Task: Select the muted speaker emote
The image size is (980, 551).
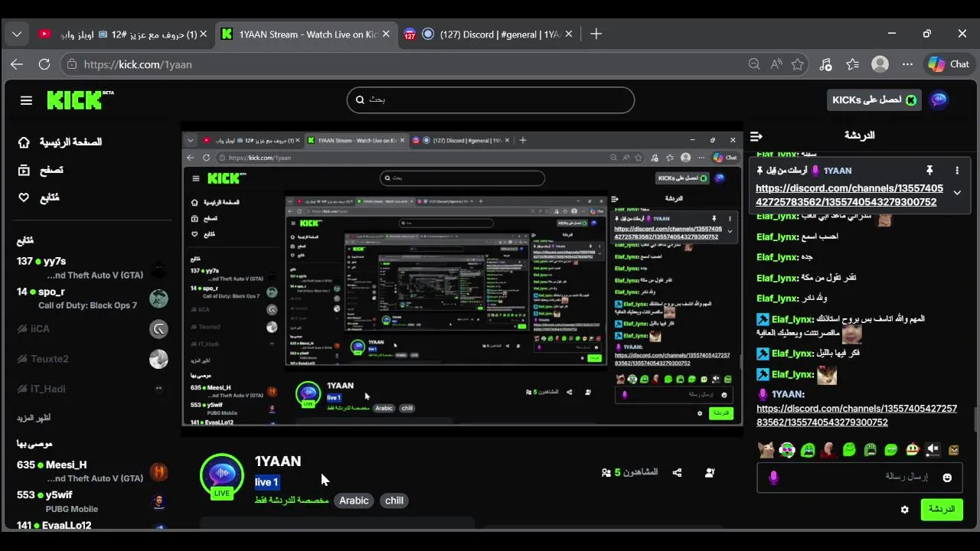Action: (933, 450)
